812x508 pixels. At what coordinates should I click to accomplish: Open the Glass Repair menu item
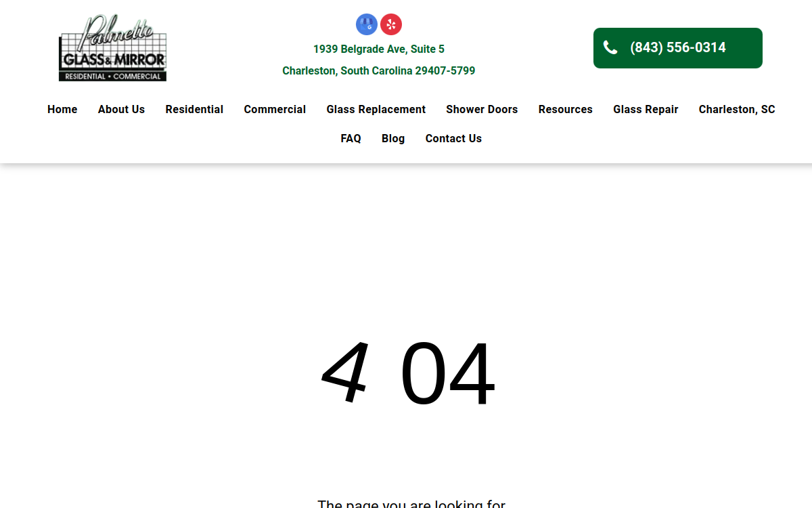[646, 109]
